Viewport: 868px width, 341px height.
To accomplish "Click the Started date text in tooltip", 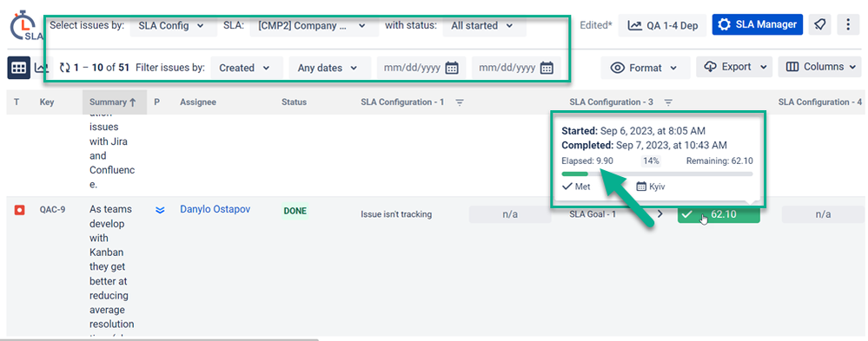I will pyautogui.click(x=633, y=131).
